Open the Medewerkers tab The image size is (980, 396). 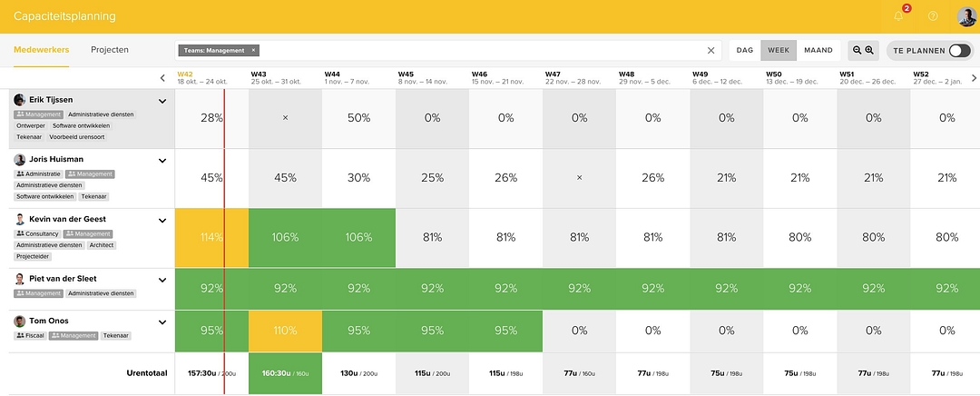click(42, 50)
